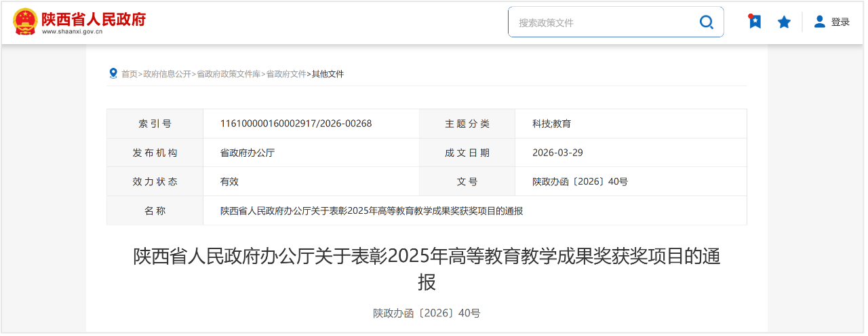
Task: Click 其他文件 at the breadcrumb end
Action: (x=328, y=74)
